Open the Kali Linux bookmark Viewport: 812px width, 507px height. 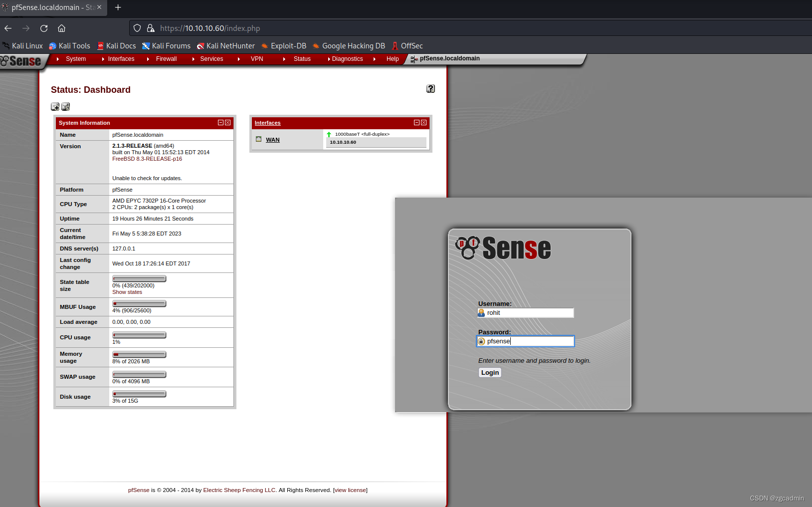click(x=22, y=46)
